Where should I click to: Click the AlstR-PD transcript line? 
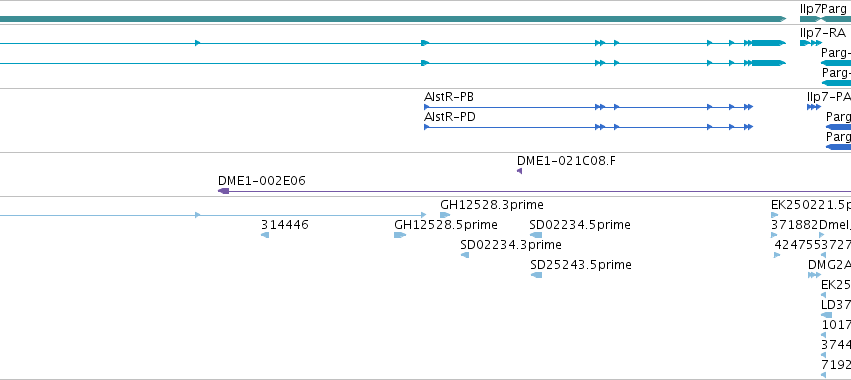point(588,127)
